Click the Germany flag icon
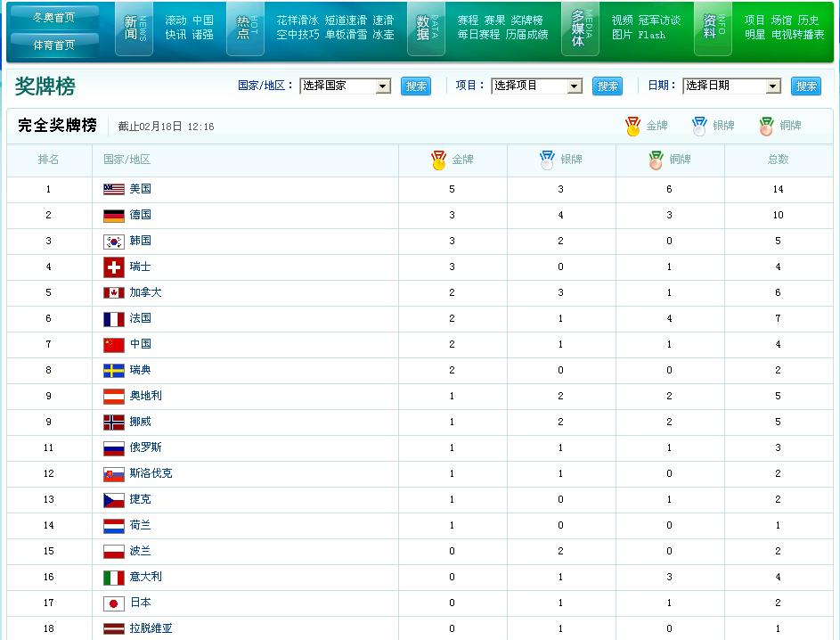 113,215
